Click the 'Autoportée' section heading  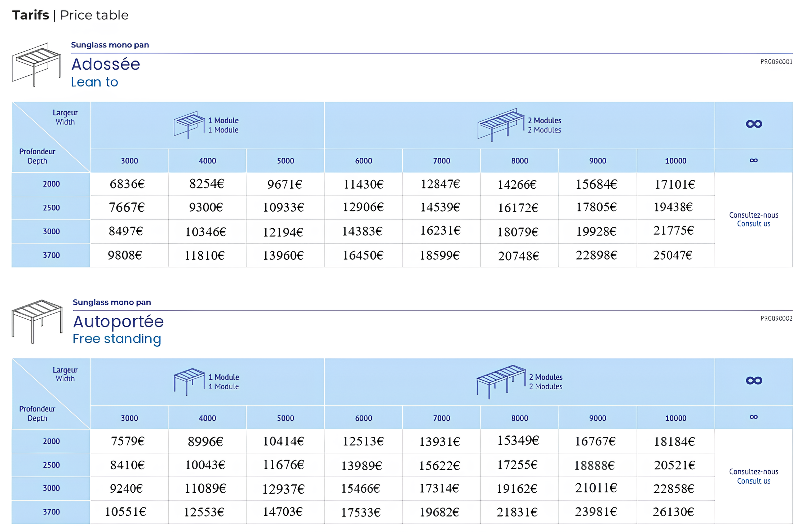(x=118, y=322)
